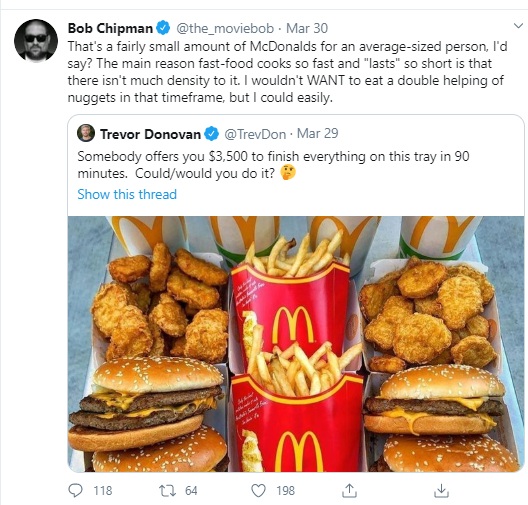Click the Mar 29 timestamp
The width and height of the screenshot is (528, 505).
tap(318, 134)
